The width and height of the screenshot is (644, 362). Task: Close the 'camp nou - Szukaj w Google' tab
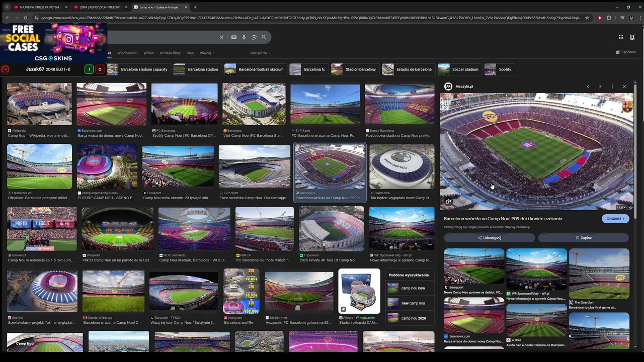(x=186, y=7)
